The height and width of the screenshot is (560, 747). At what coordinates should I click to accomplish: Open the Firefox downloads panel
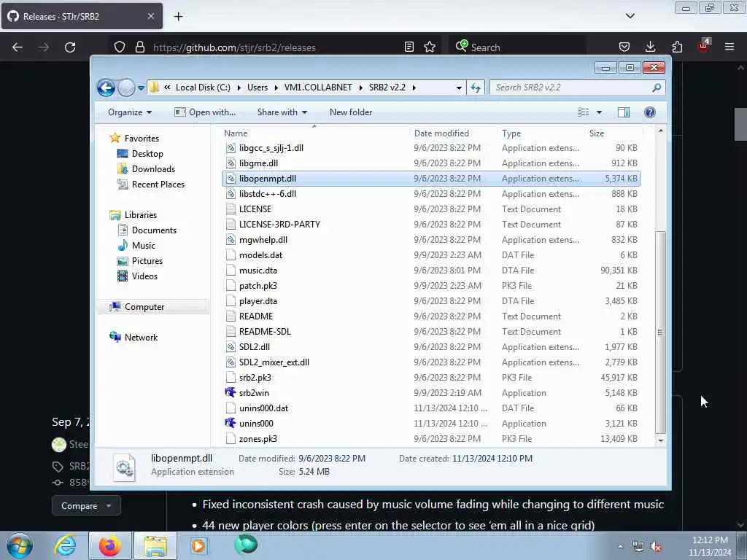coord(650,47)
